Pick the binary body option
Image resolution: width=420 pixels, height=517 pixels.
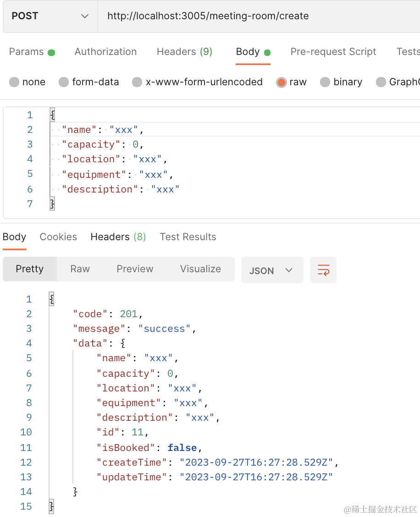coord(325,82)
